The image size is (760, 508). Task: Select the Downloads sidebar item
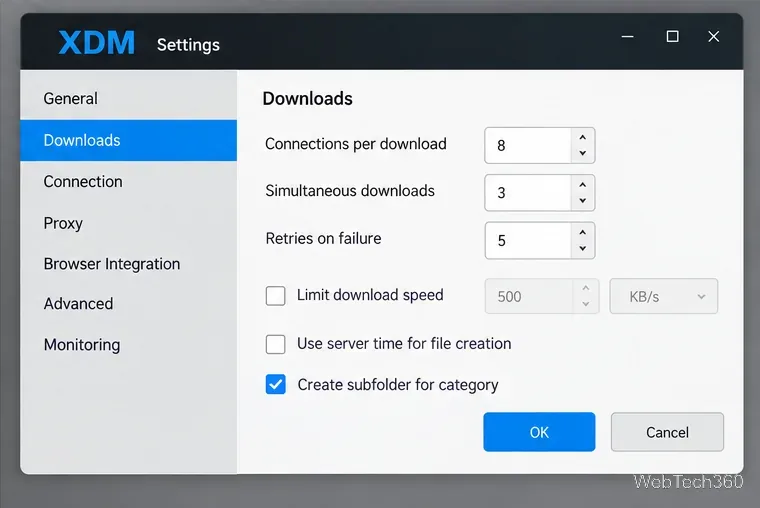pyautogui.click(x=128, y=140)
